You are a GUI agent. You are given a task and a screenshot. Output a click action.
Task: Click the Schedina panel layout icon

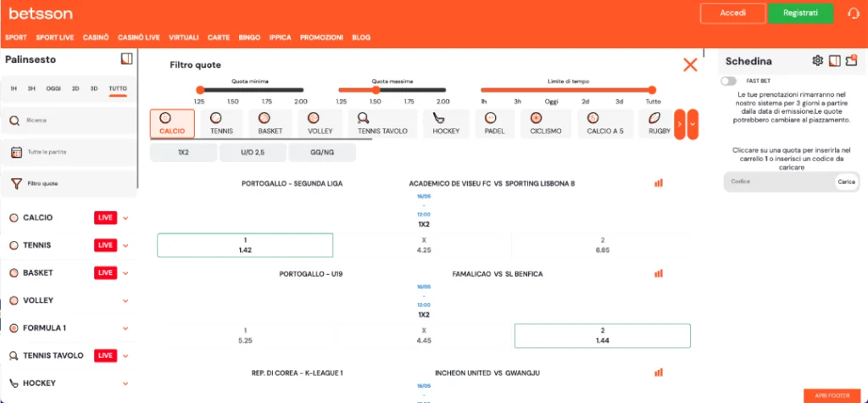click(x=835, y=60)
